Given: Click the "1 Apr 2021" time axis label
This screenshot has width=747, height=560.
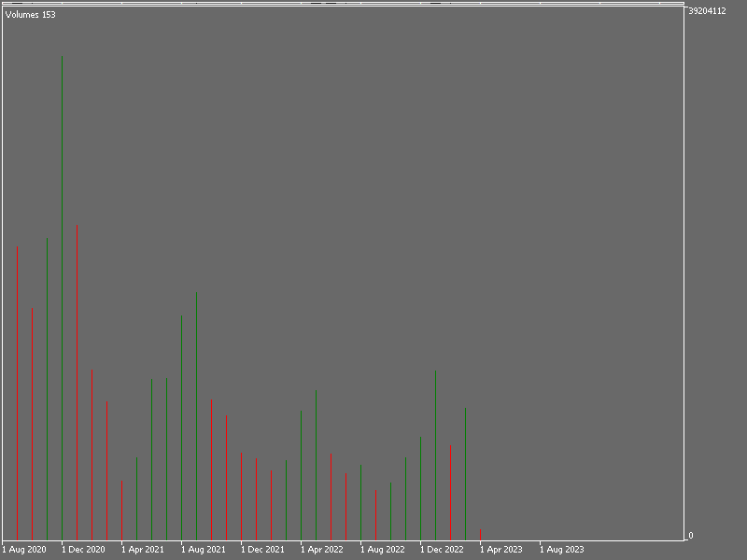Looking at the screenshot, I should [143, 550].
